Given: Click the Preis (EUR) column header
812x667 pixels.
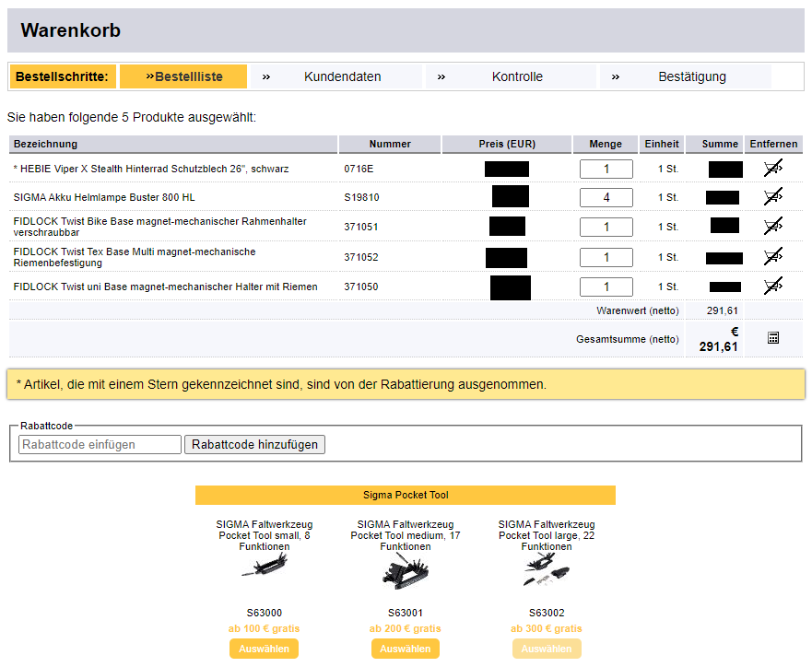Looking at the screenshot, I should point(507,144).
